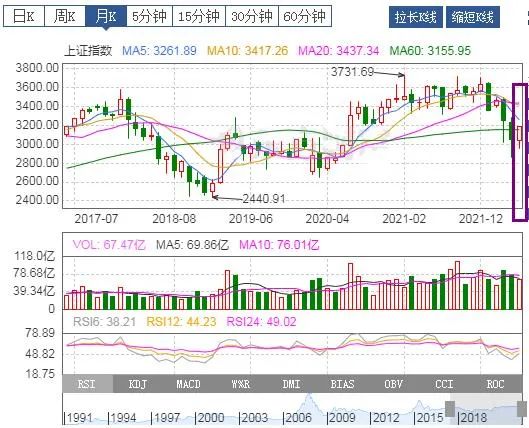Open the 15分钟 chart tab
The height and width of the screenshot is (428, 529).
[199, 16]
